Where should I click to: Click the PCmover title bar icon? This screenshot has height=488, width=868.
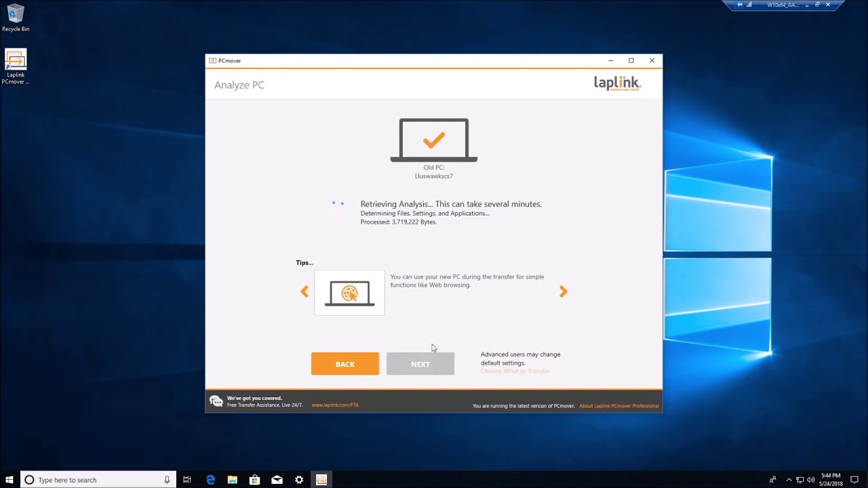click(212, 61)
